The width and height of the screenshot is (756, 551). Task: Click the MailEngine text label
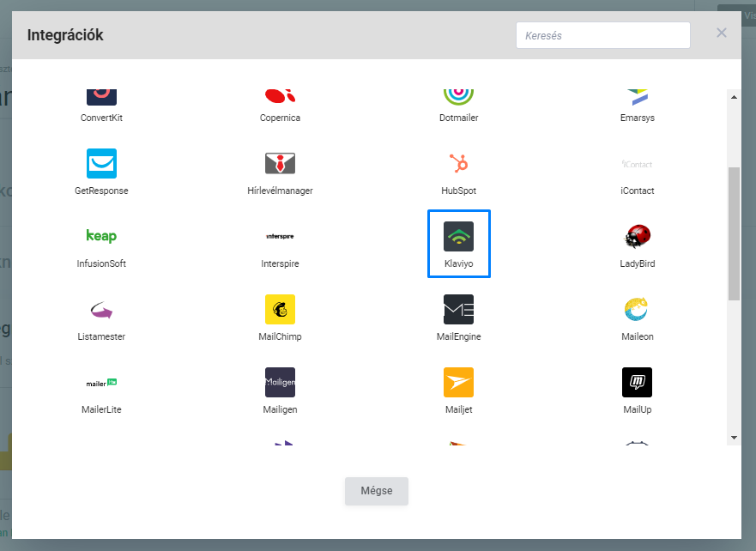pos(458,336)
